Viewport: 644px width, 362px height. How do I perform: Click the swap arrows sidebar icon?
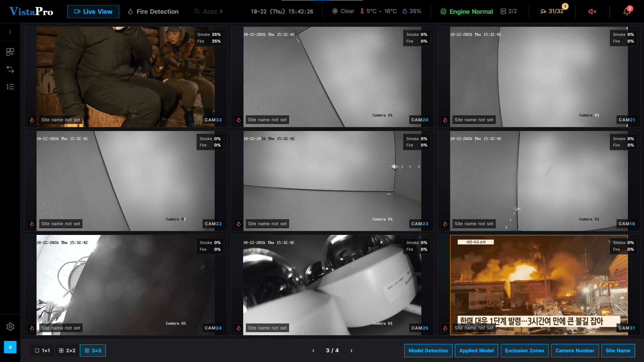[10, 69]
